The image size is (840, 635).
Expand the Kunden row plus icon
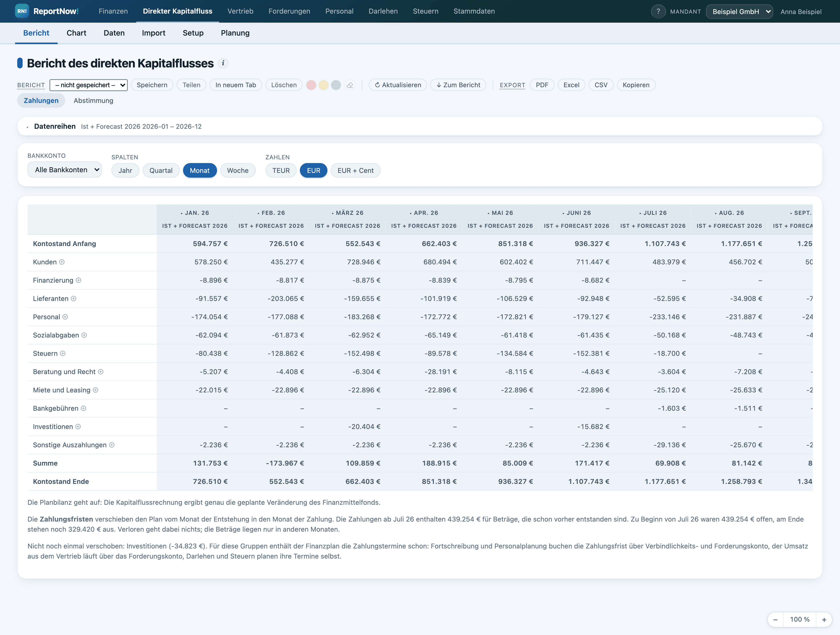pyautogui.click(x=62, y=262)
